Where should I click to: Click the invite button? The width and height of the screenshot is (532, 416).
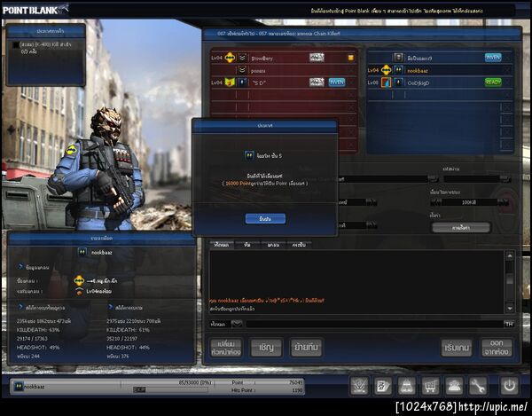point(266,348)
